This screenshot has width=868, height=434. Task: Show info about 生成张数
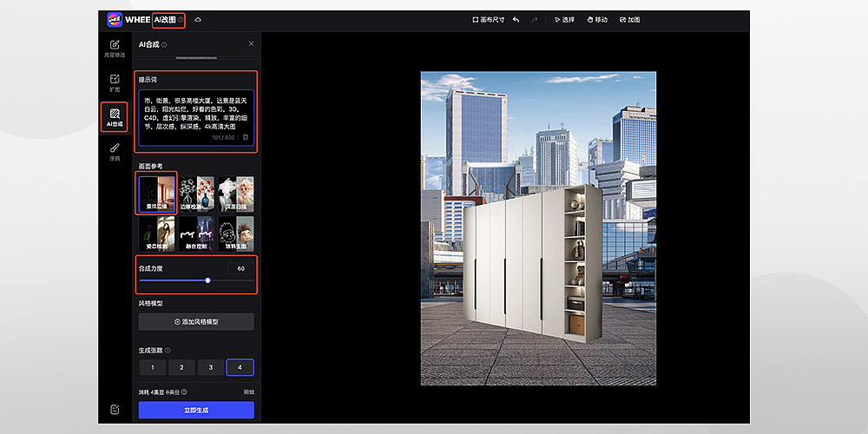click(x=168, y=351)
